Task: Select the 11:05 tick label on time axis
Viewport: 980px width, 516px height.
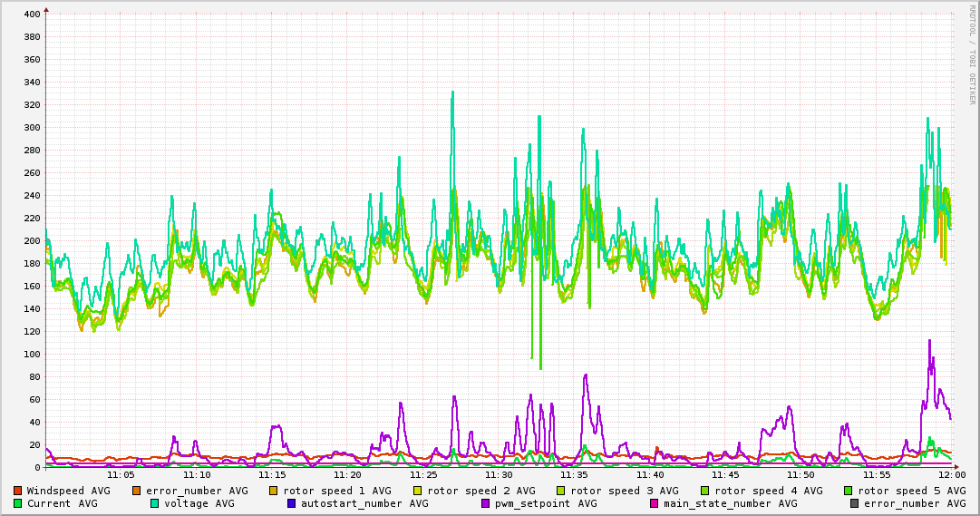Action: [x=121, y=474]
